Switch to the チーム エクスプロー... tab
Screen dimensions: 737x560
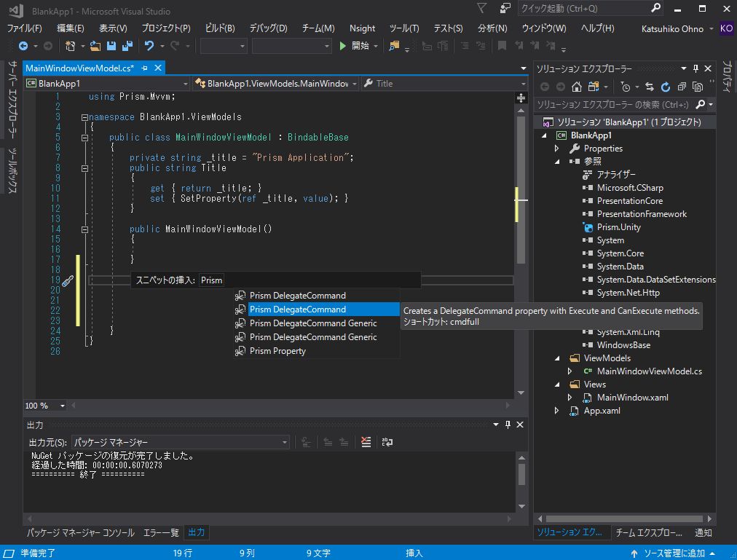coord(649,533)
